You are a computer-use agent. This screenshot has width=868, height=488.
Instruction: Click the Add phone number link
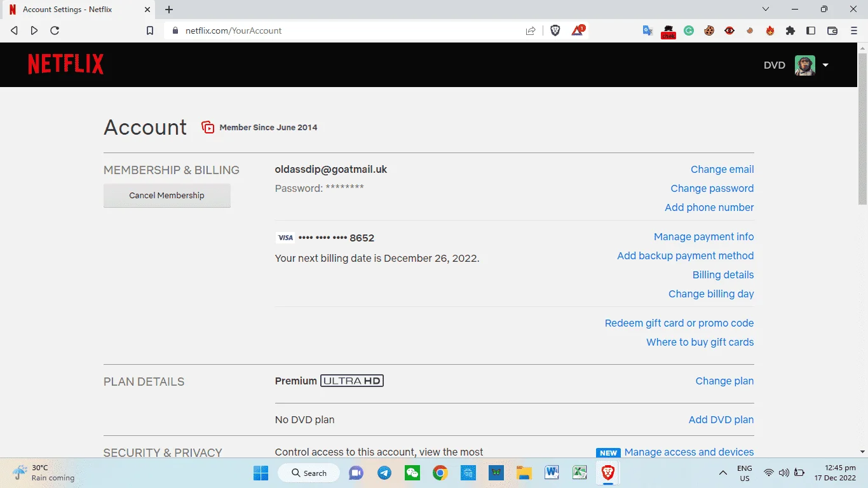[709, 207]
